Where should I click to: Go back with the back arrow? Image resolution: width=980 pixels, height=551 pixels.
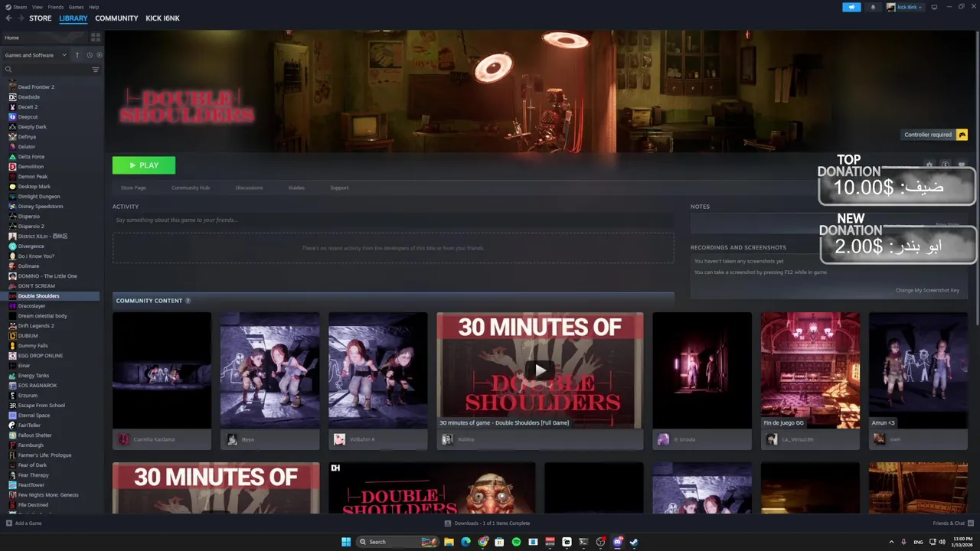(9, 18)
